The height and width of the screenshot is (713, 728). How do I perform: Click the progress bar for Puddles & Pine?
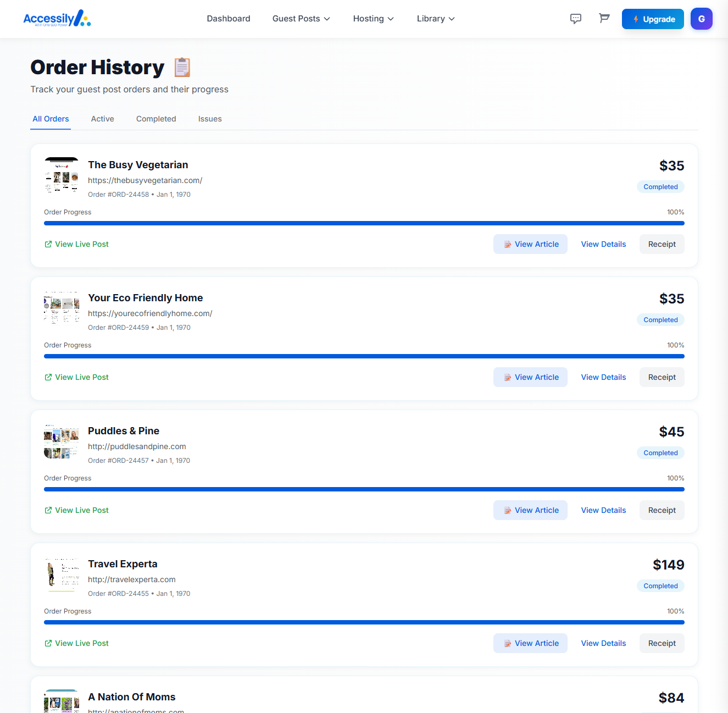click(x=364, y=489)
